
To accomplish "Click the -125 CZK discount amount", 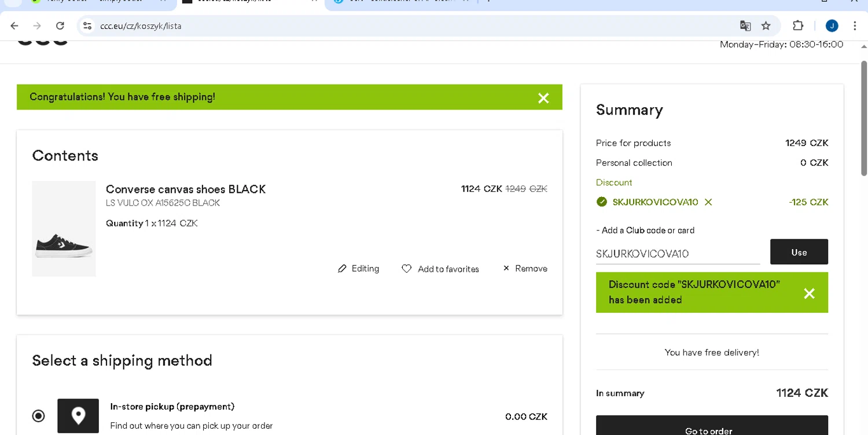I will click(x=808, y=202).
